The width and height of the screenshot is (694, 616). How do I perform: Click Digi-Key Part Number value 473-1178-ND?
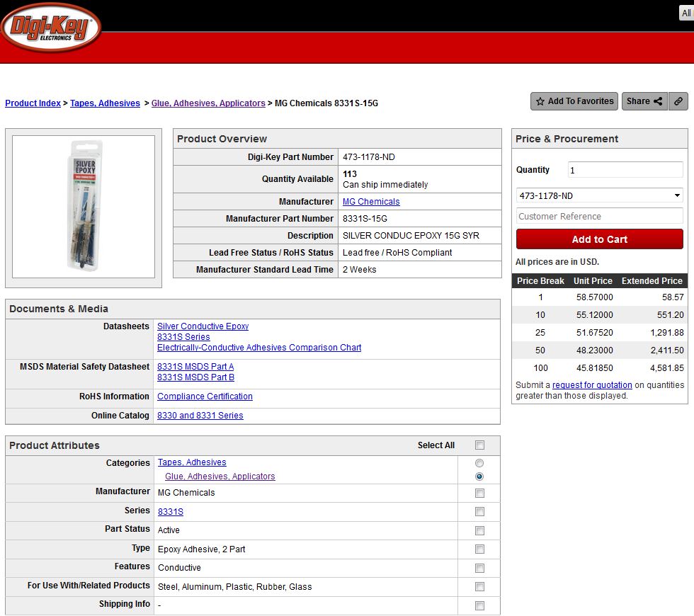(x=369, y=157)
